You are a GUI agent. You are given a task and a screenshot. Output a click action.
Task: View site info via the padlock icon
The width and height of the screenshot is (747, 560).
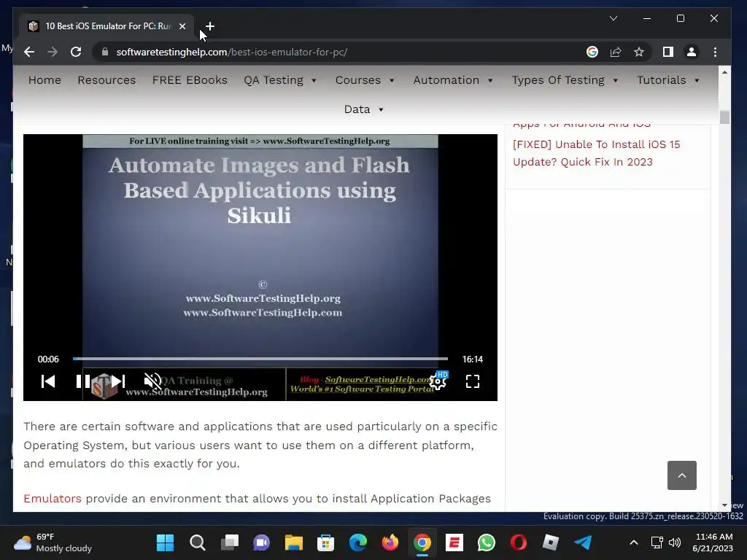click(105, 52)
